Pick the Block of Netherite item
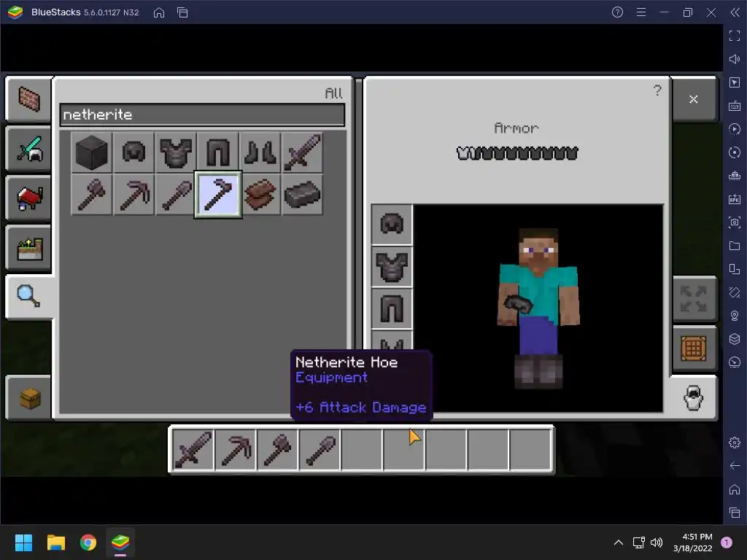 [x=91, y=152]
